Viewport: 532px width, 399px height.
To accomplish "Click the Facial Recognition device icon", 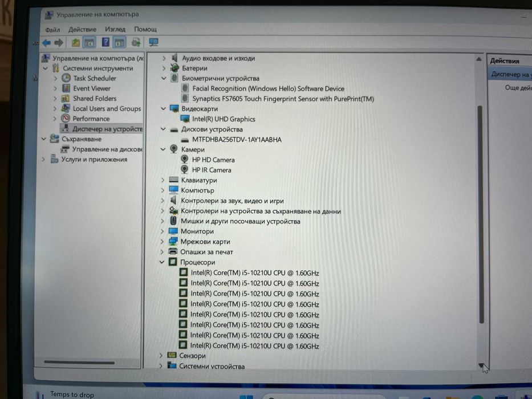I will pyautogui.click(x=185, y=88).
